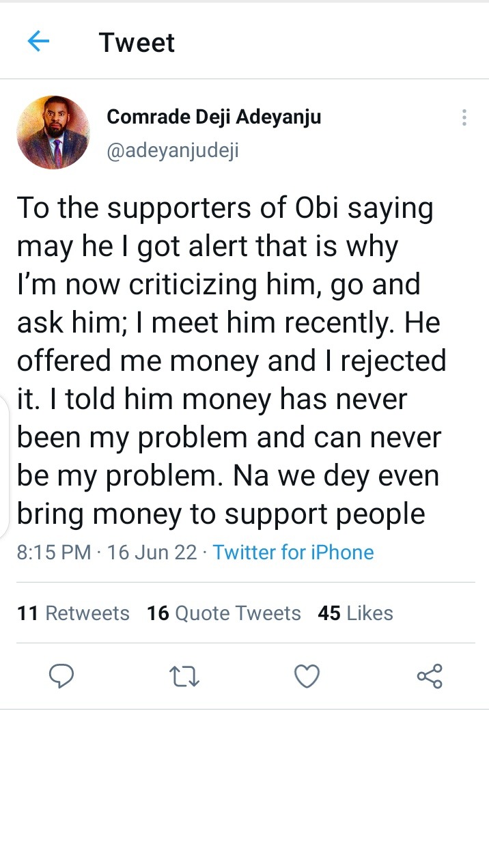Open the Comrade Deji Adeyanju display name
The image size is (489, 868).
[x=214, y=117]
